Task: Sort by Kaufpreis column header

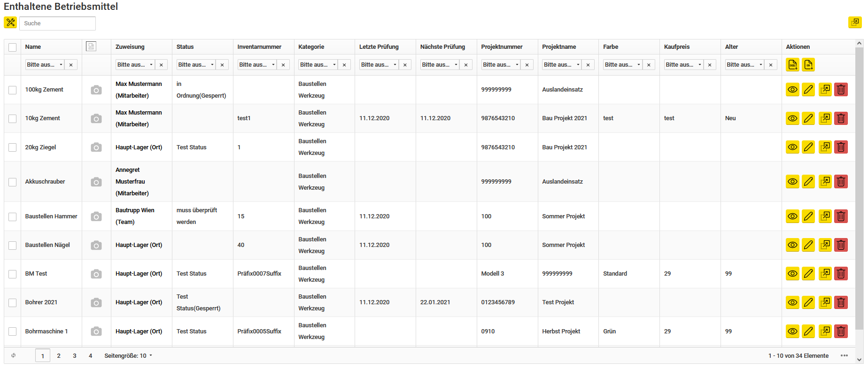Action: point(677,46)
